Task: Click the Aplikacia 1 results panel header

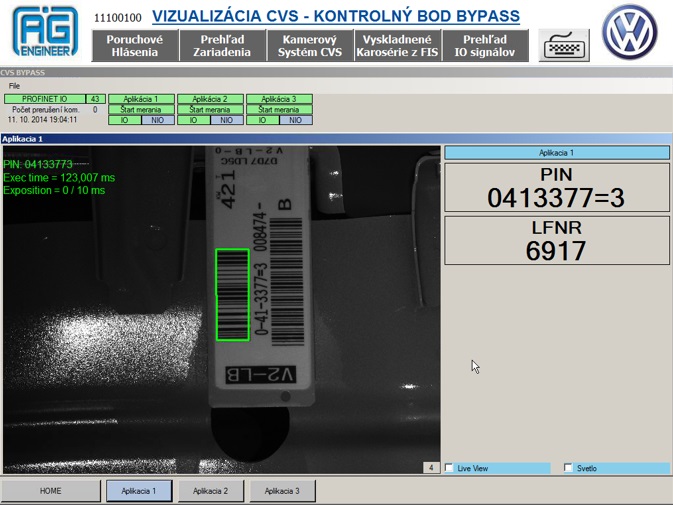Action: (x=557, y=153)
